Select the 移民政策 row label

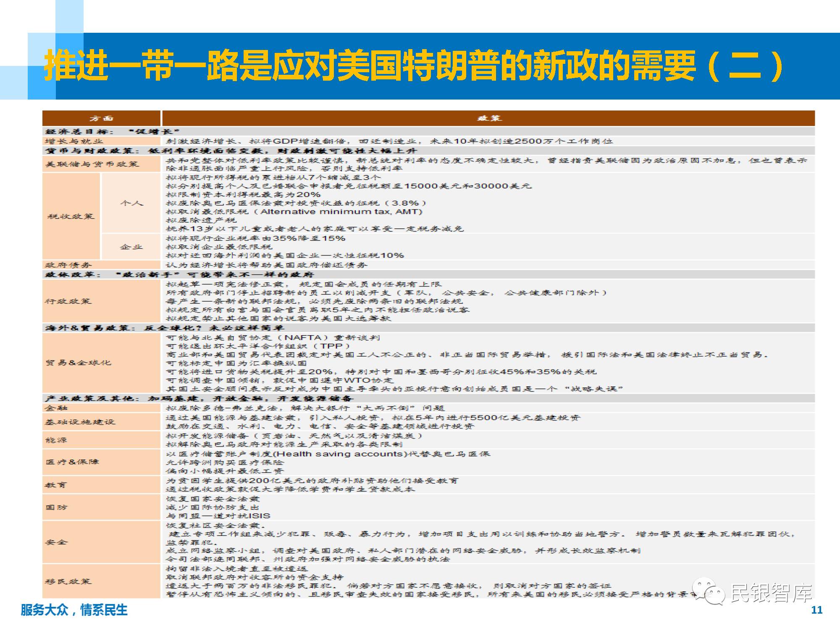click(68, 581)
